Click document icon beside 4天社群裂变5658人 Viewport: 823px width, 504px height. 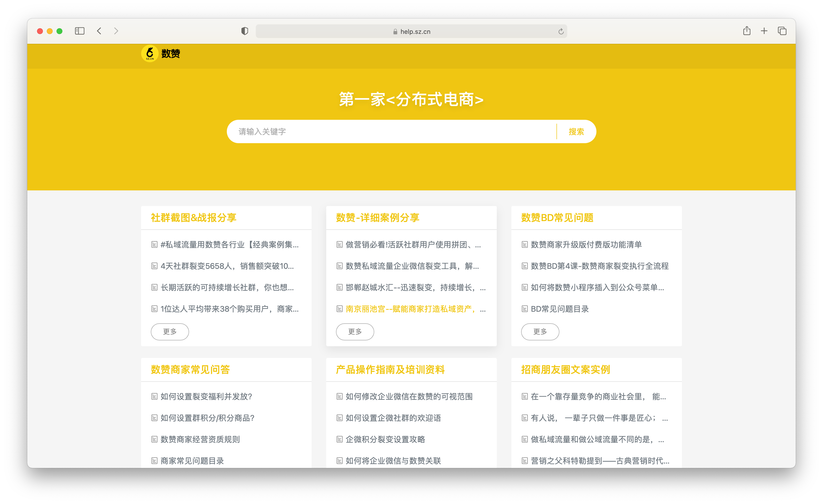(x=154, y=266)
